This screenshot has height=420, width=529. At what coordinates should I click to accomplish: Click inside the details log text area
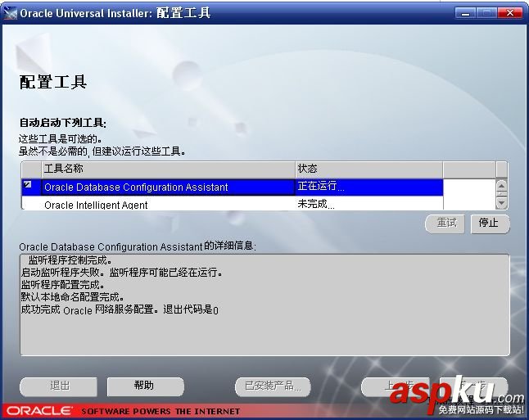tap(264, 305)
